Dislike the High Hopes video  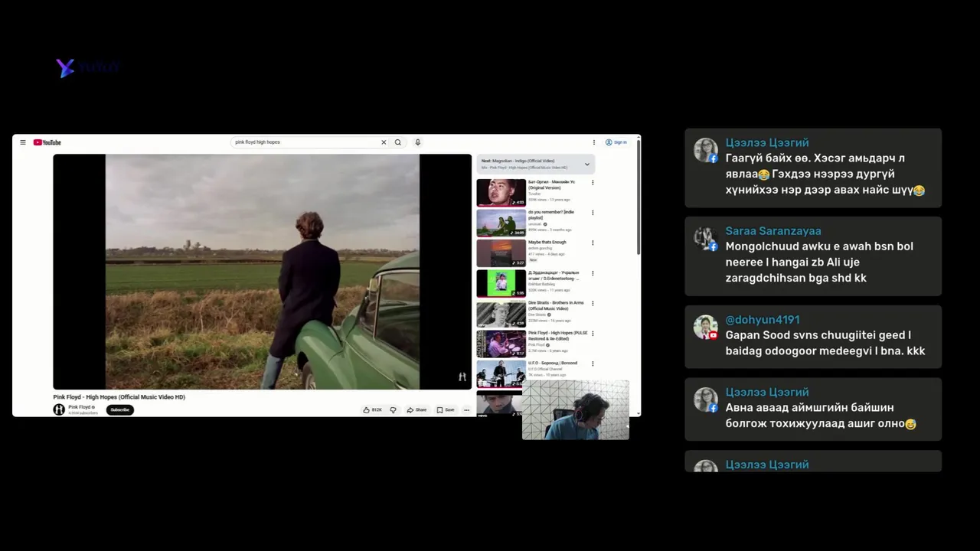[x=393, y=410]
